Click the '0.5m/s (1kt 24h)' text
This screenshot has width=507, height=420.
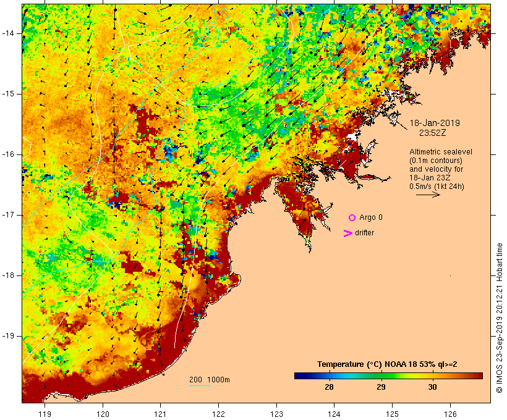tap(437, 187)
